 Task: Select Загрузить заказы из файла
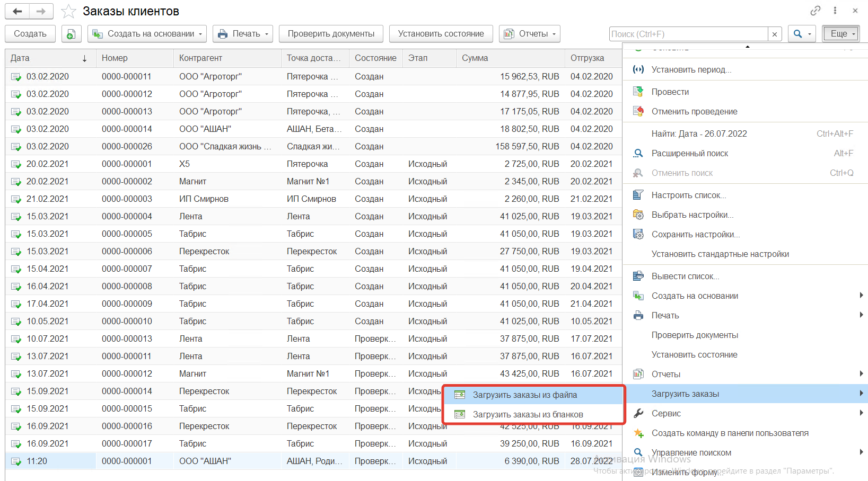524,395
